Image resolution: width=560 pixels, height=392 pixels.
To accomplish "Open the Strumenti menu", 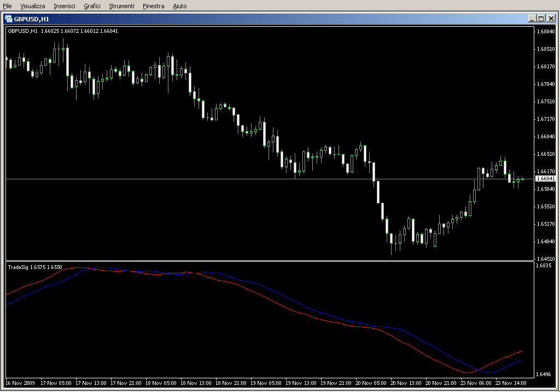I will pyautogui.click(x=121, y=6).
